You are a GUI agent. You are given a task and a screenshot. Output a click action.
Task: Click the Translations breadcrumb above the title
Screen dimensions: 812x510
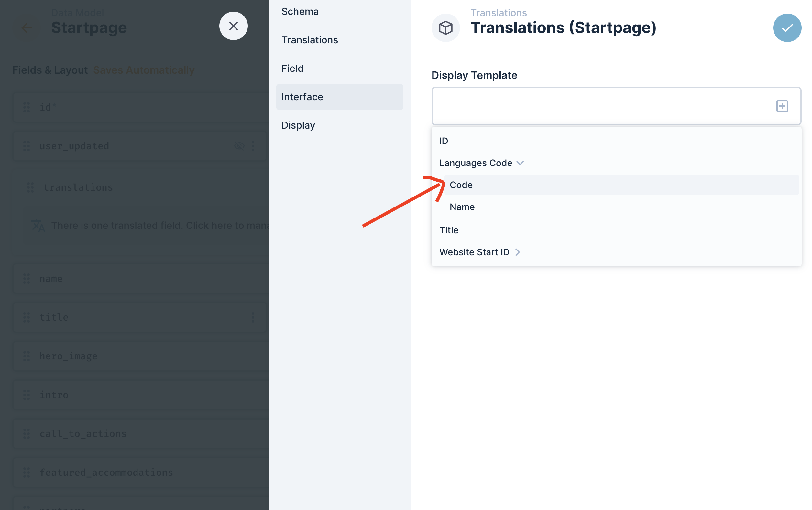coord(499,13)
